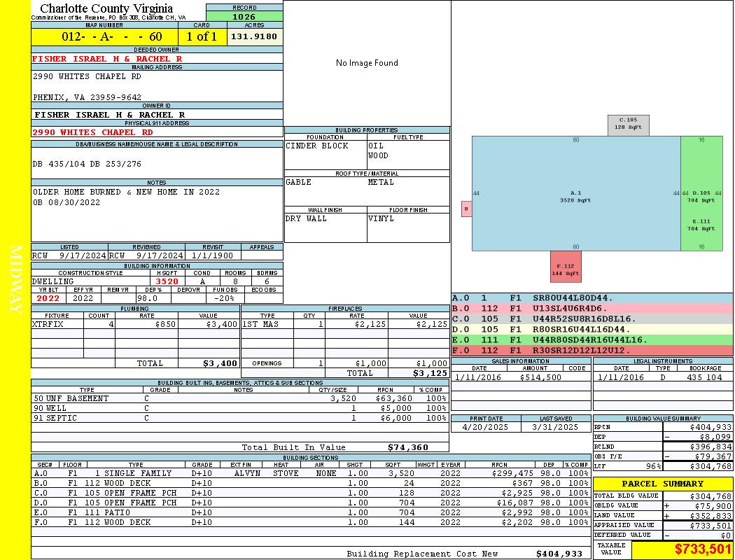Click the 1 SINGLE FAMILY section type

pyautogui.click(x=134, y=473)
